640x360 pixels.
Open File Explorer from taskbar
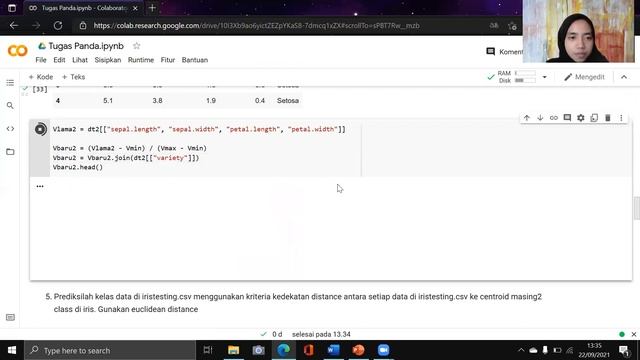pyautogui.click(x=233, y=350)
